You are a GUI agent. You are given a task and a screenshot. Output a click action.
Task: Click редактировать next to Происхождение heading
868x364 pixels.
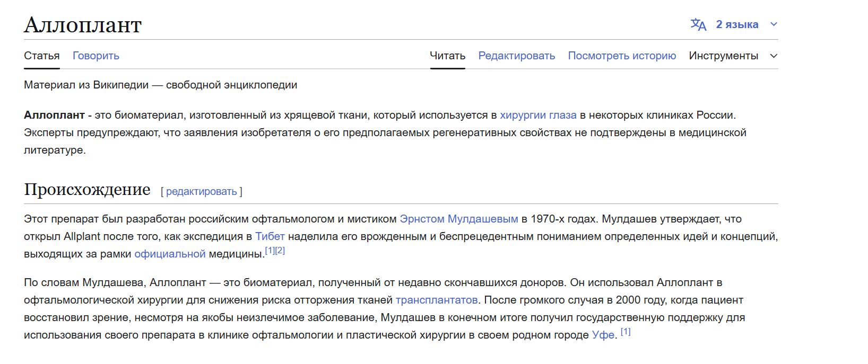201,191
